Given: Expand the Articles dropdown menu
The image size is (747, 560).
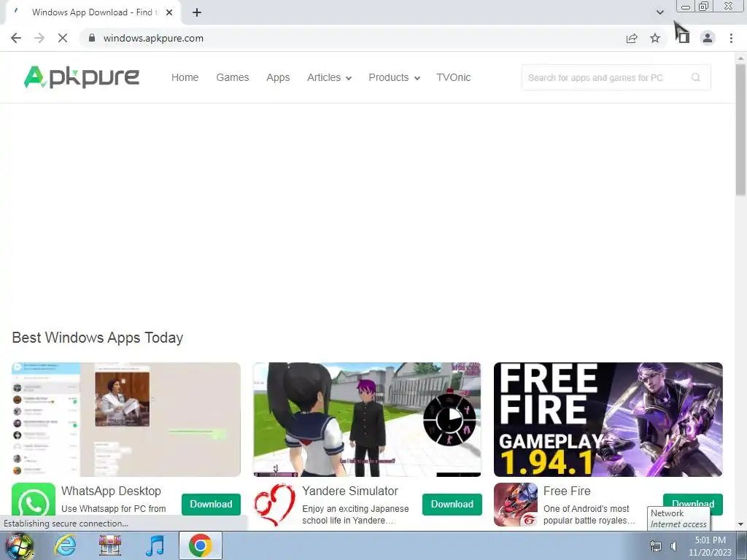Looking at the screenshot, I should click(329, 77).
